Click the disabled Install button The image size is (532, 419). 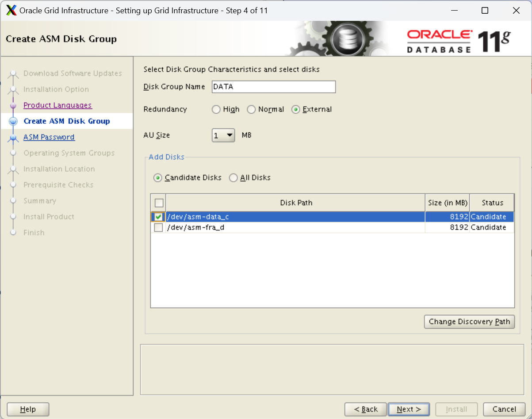(x=457, y=409)
